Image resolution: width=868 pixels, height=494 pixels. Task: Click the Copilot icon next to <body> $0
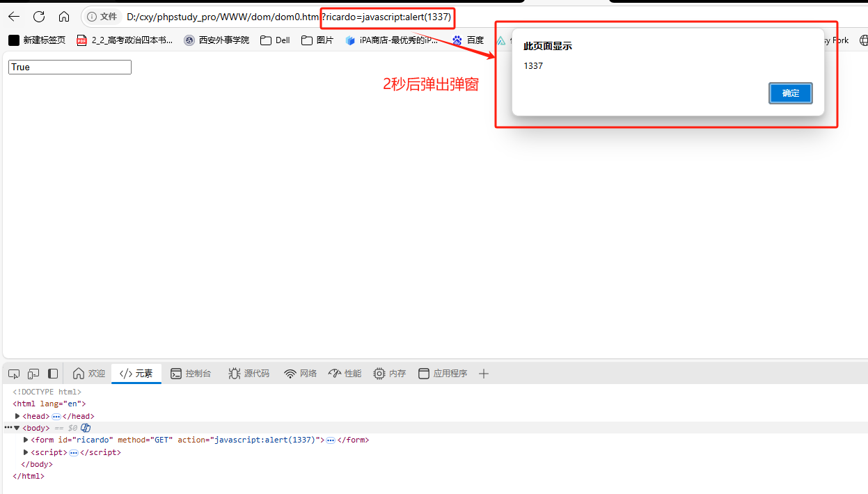click(x=86, y=428)
